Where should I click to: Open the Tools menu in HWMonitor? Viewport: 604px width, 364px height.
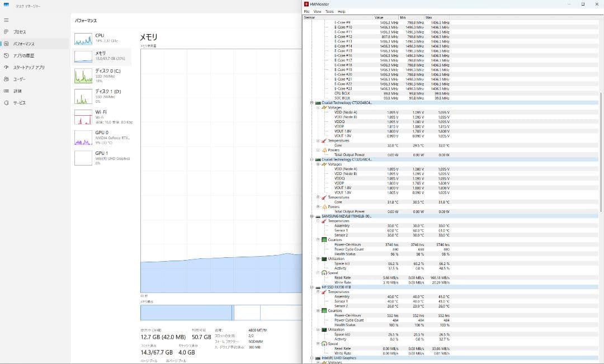click(329, 11)
